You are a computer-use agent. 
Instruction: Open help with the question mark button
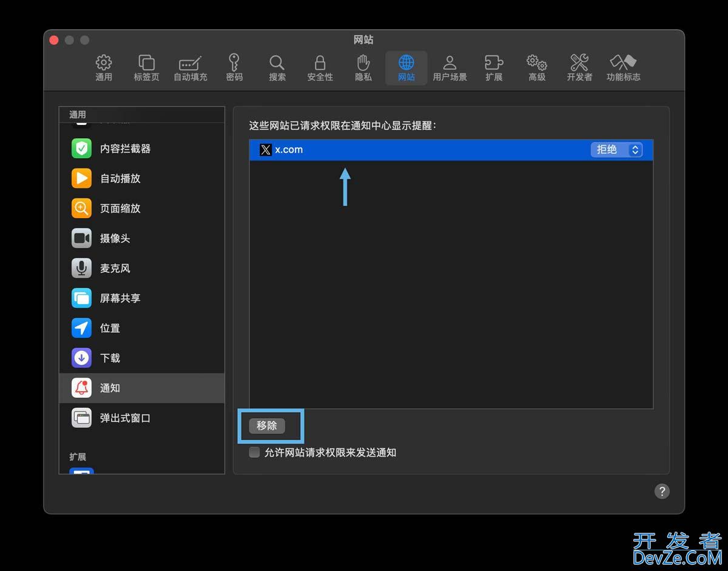(662, 491)
